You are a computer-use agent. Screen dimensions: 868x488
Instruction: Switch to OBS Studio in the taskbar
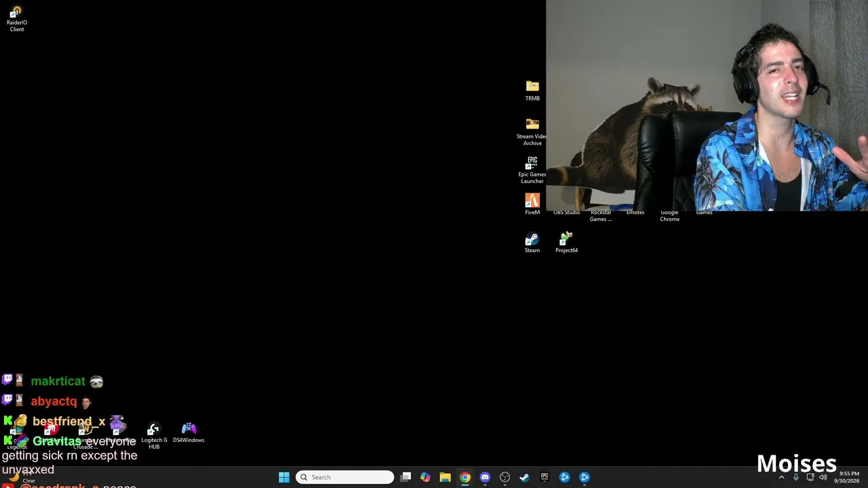[x=505, y=477]
